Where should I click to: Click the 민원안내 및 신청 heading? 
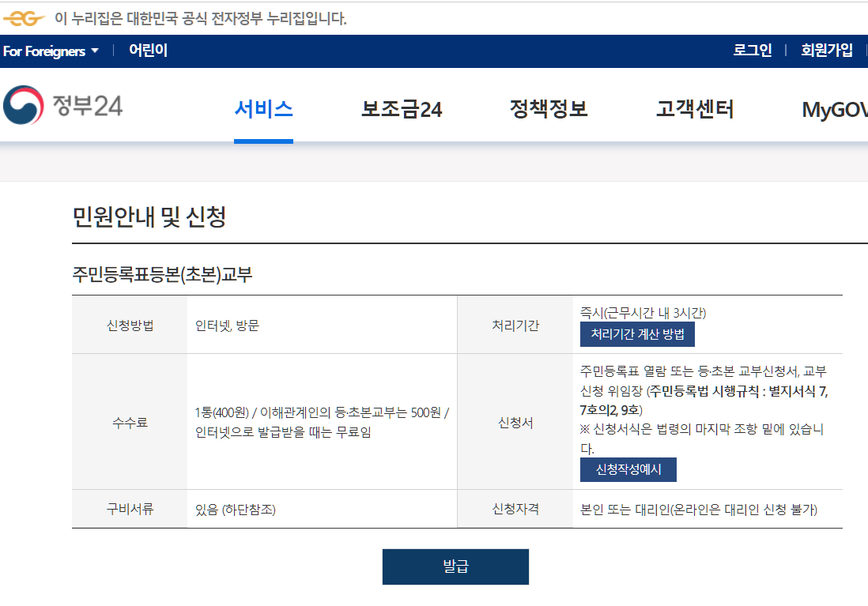click(149, 216)
